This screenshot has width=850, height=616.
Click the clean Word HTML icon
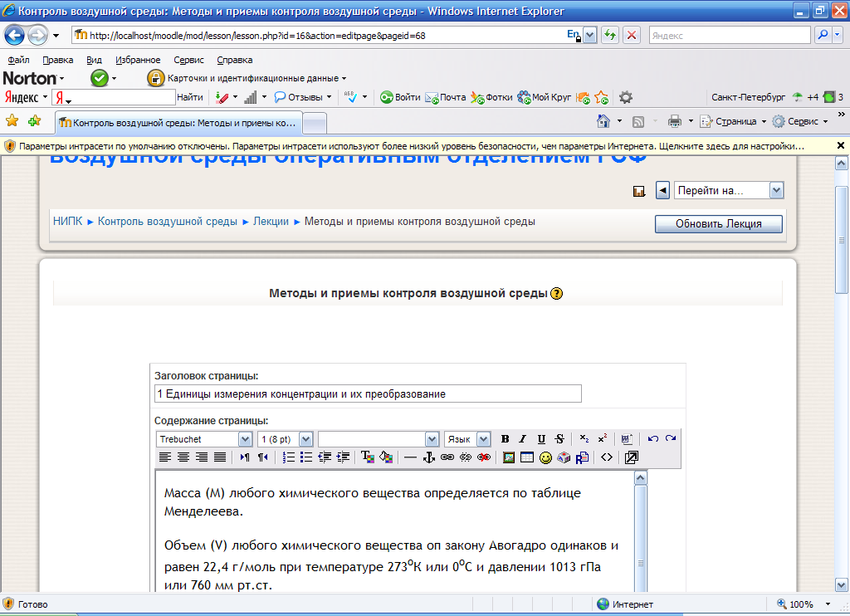pyautogui.click(x=627, y=439)
